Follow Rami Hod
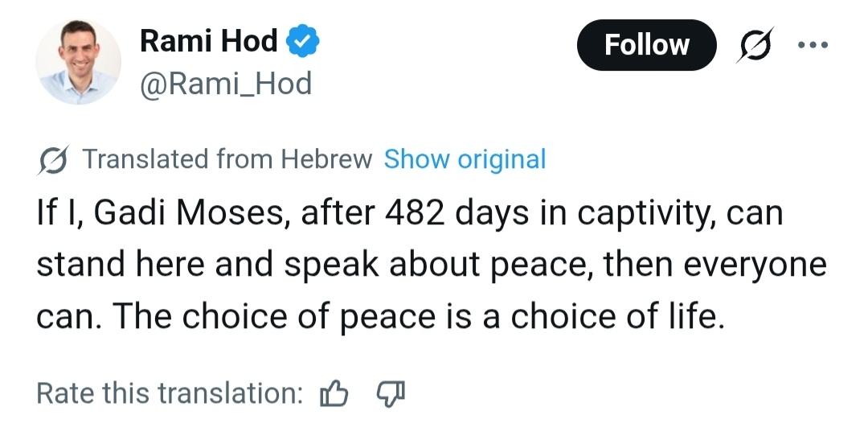 (x=646, y=45)
